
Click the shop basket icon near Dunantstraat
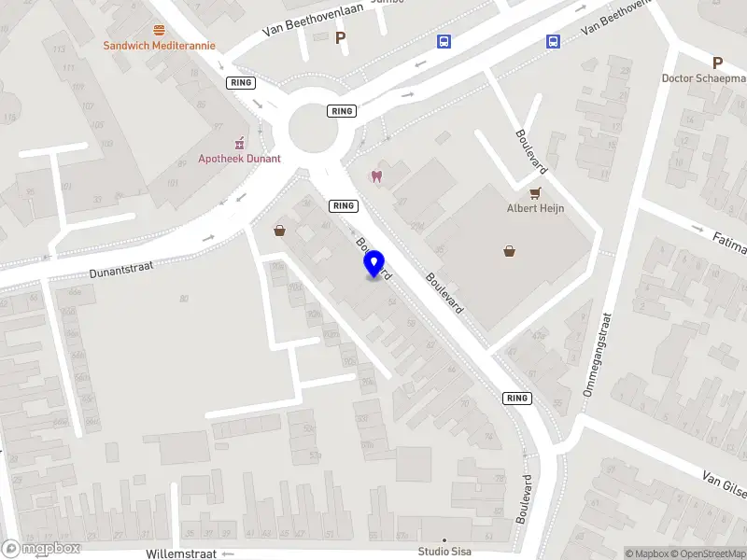tap(279, 231)
